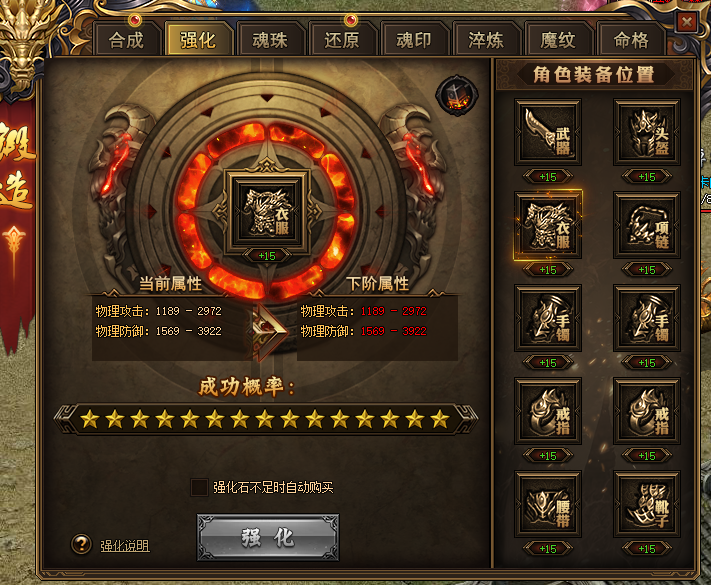
Task: Select the 腰带 belt equipment slot
Action: [x=548, y=504]
